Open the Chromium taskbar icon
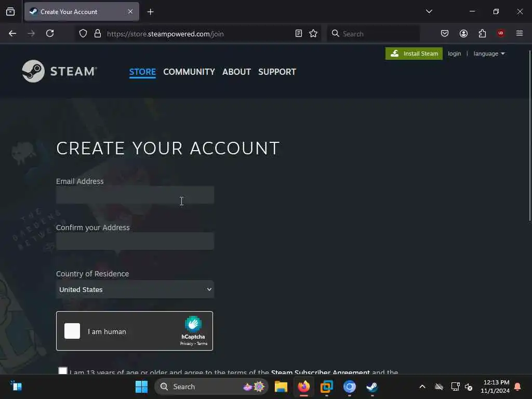Screen dimensions: 532x399 point(350,387)
